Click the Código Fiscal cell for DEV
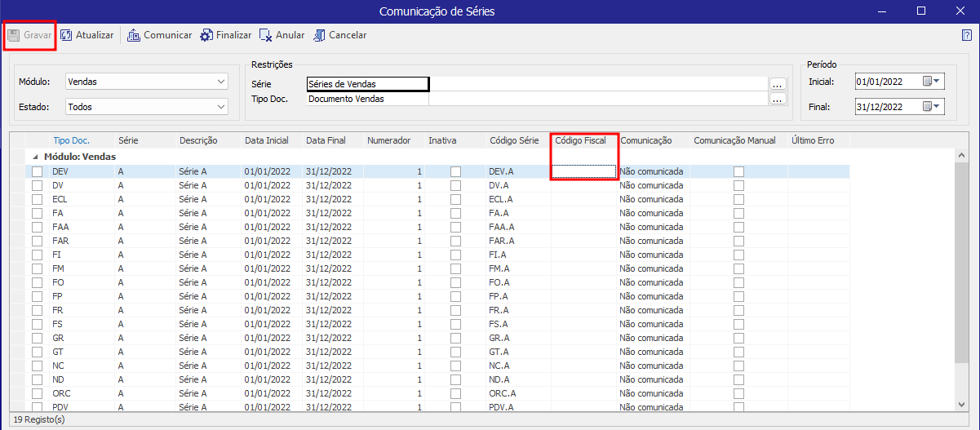The image size is (980, 430). [x=583, y=171]
